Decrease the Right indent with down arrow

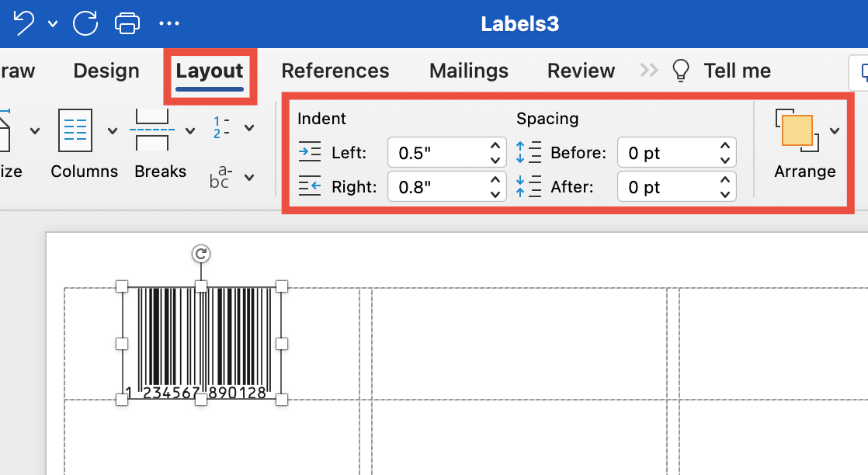click(x=495, y=194)
